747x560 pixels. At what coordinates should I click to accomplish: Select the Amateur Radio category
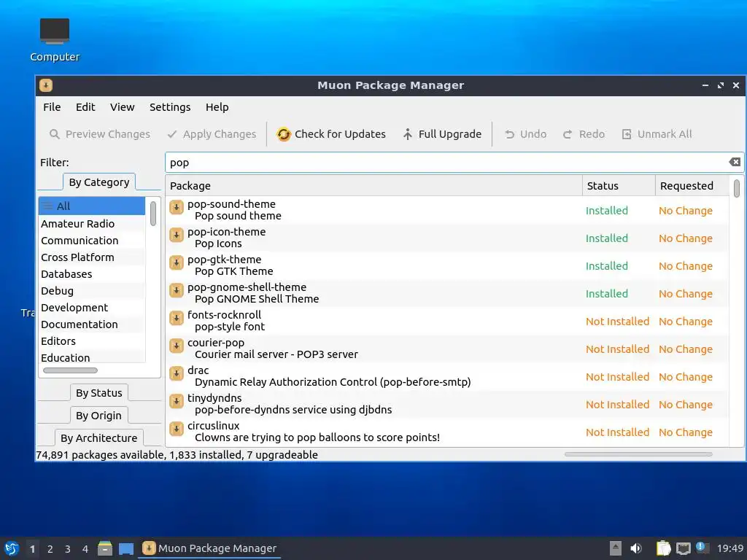pyautogui.click(x=92, y=224)
